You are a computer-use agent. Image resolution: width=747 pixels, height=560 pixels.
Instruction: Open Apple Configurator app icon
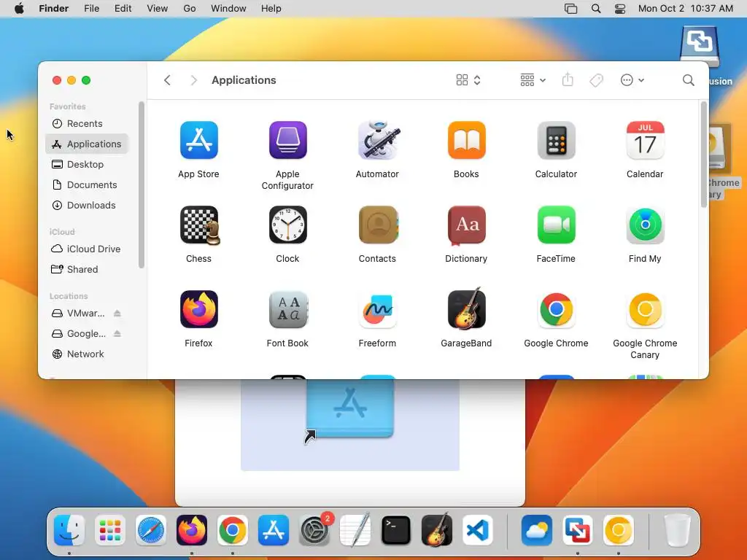click(x=287, y=140)
